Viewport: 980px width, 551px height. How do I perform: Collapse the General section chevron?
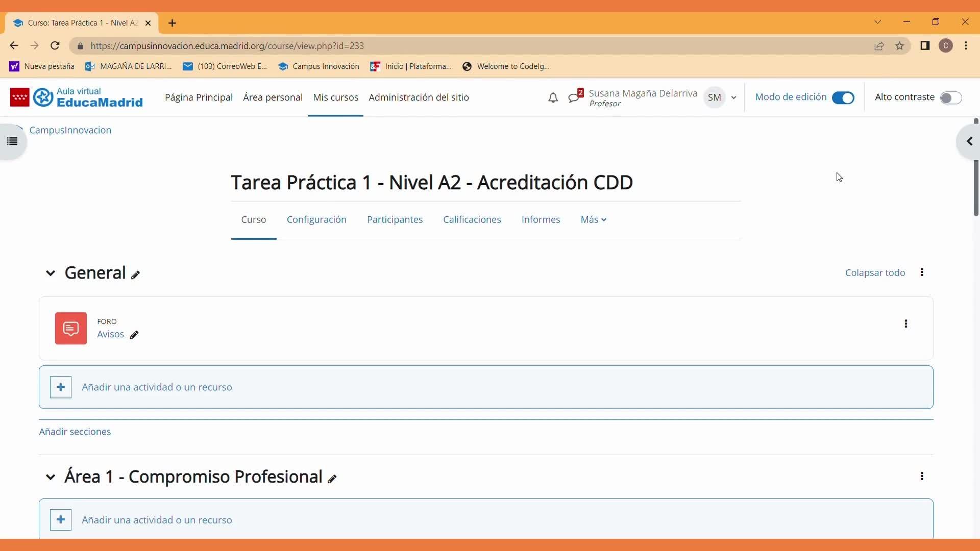(x=50, y=273)
